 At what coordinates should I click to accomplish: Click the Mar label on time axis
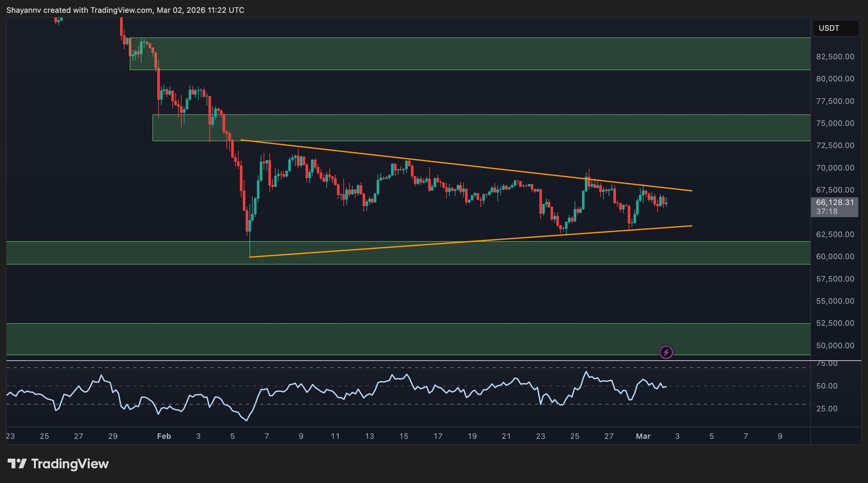(x=643, y=436)
